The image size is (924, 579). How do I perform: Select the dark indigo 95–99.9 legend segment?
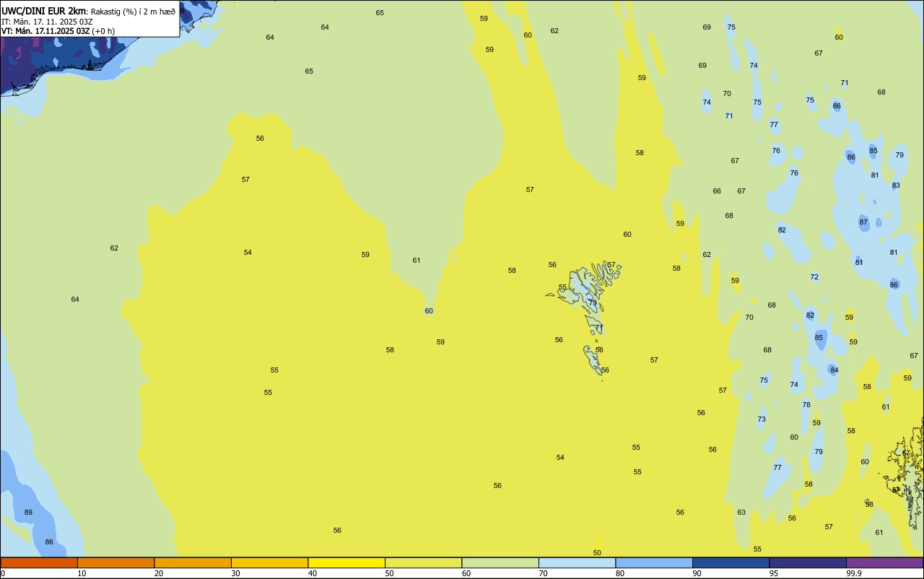point(808,562)
